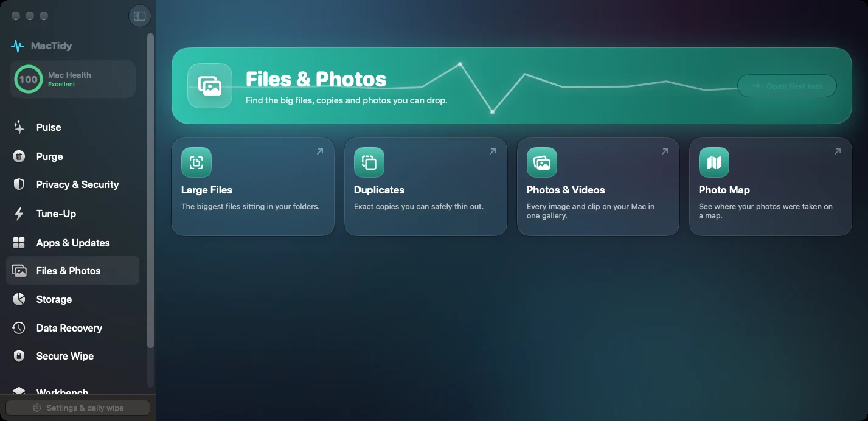The image size is (868, 421).
Task: Click the MacTidy app name text
Action: pos(51,46)
